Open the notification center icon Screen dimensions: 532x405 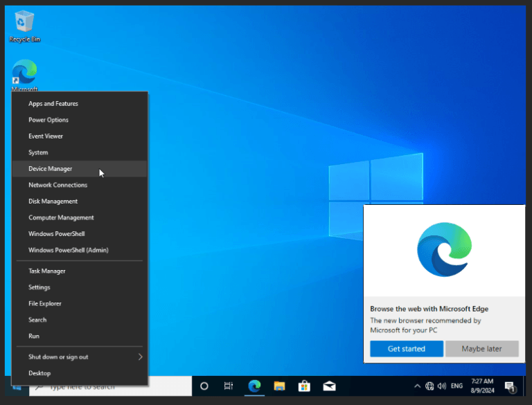510,386
